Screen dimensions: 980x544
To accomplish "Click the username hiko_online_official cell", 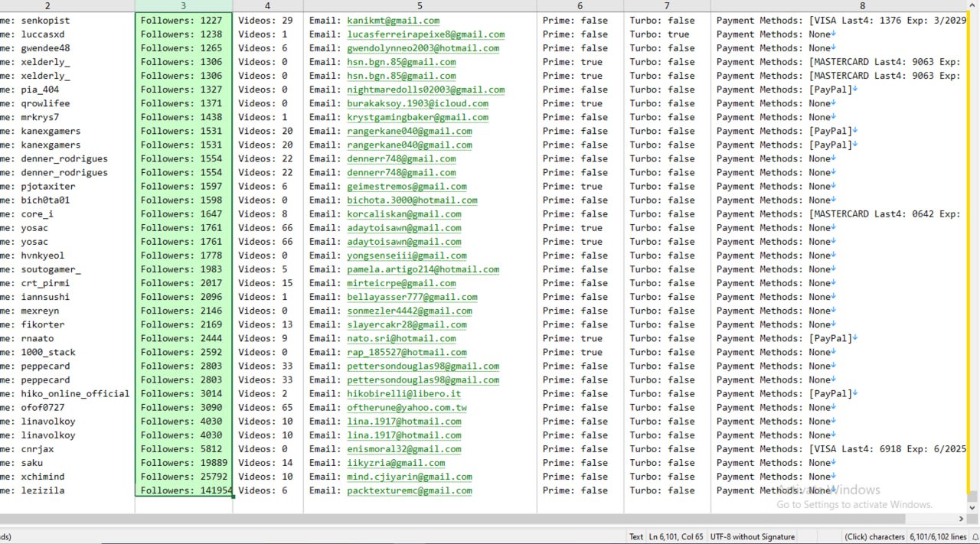I will (x=67, y=394).
